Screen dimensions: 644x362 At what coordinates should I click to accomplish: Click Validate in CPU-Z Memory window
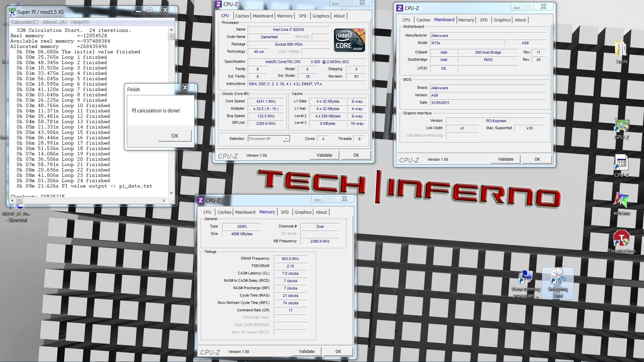pyautogui.click(x=306, y=351)
